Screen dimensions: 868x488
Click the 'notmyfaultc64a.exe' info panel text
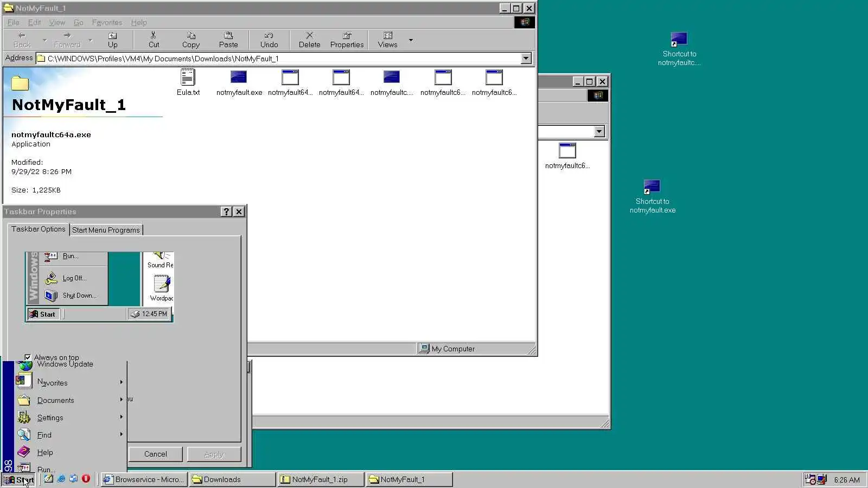pos(51,134)
